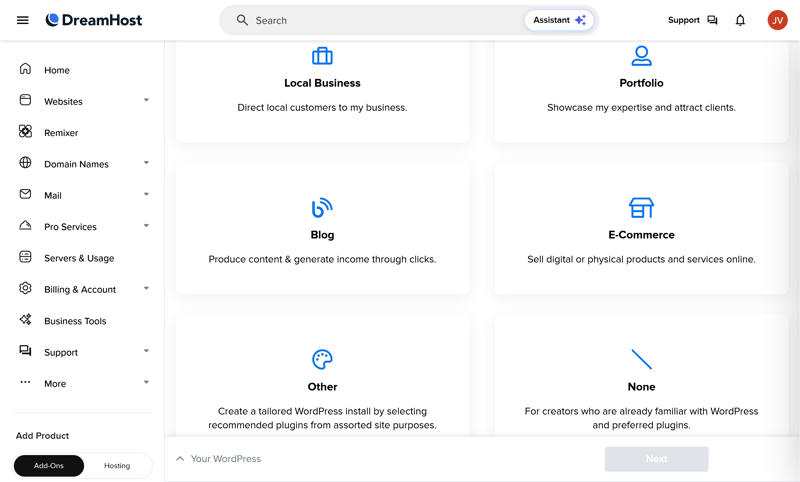Click the Billing & Account gear icon
800x482 pixels.
pyautogui.click(x=25, y=288)
